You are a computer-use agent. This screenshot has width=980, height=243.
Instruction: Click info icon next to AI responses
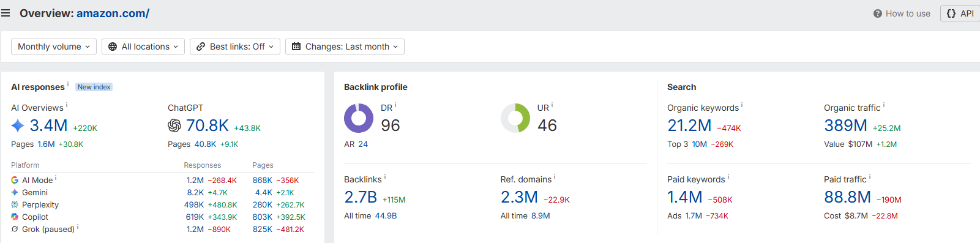pyautogui.click(x=68, y=84)
